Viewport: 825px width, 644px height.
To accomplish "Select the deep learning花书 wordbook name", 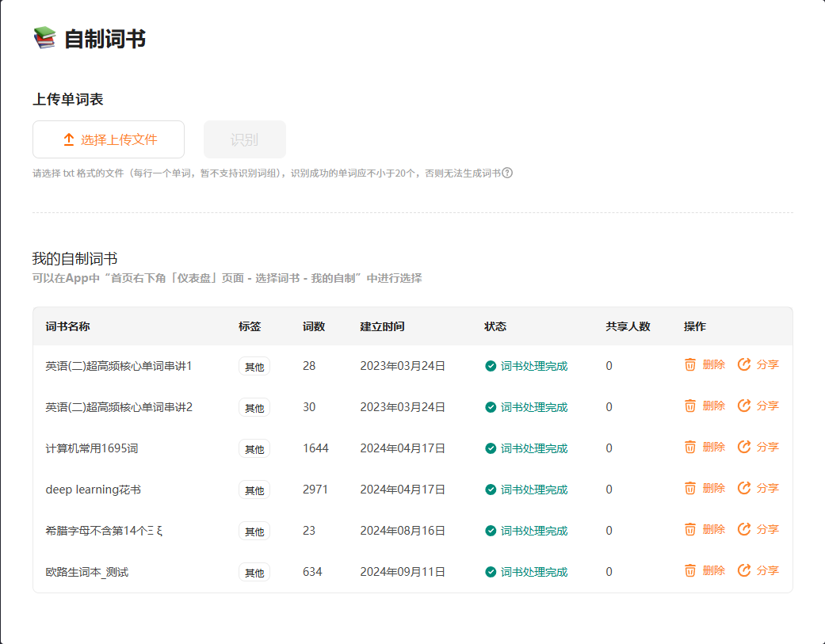I will [94, 490].
